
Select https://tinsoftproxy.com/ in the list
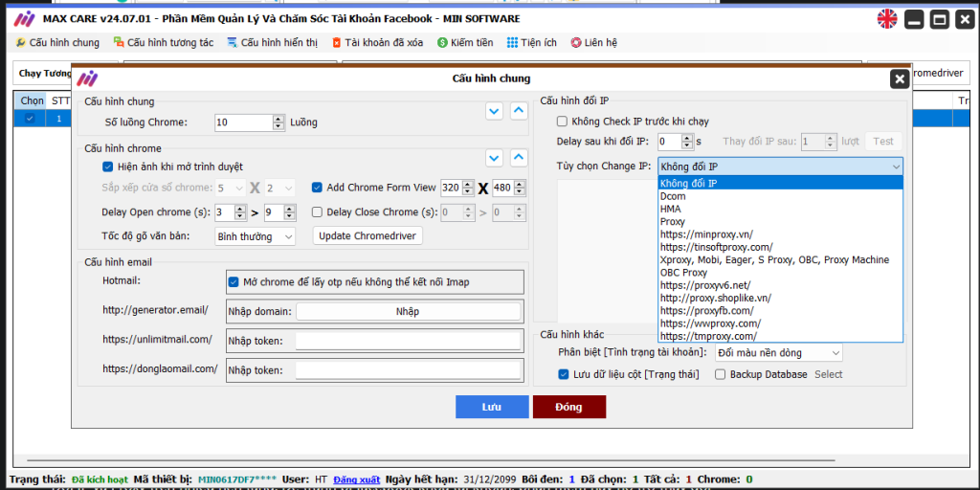click(780, 247)
